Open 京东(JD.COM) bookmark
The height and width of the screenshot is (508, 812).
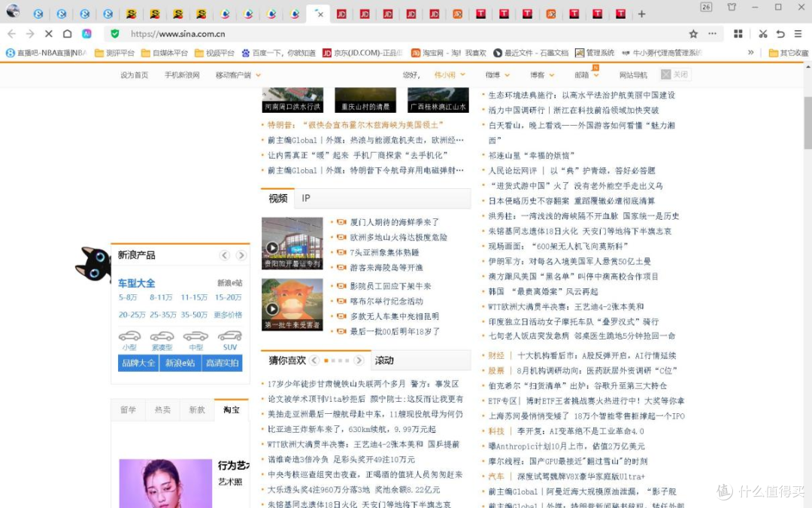362,53
